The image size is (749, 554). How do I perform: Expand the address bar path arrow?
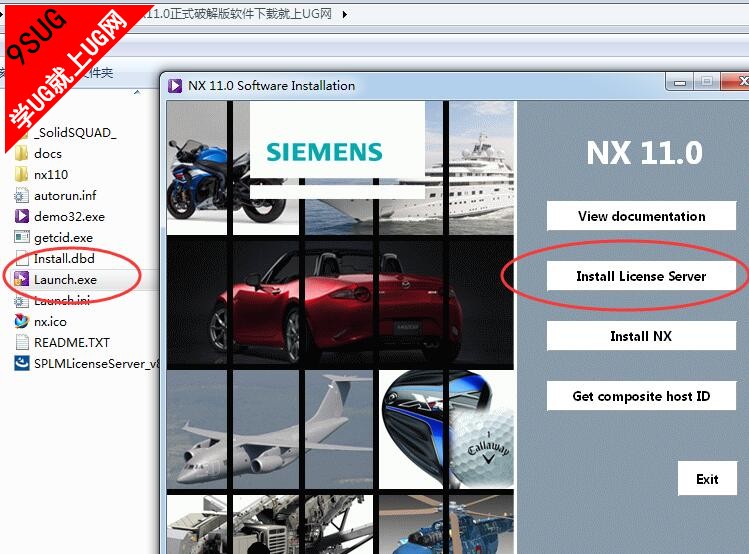(344, 14)
